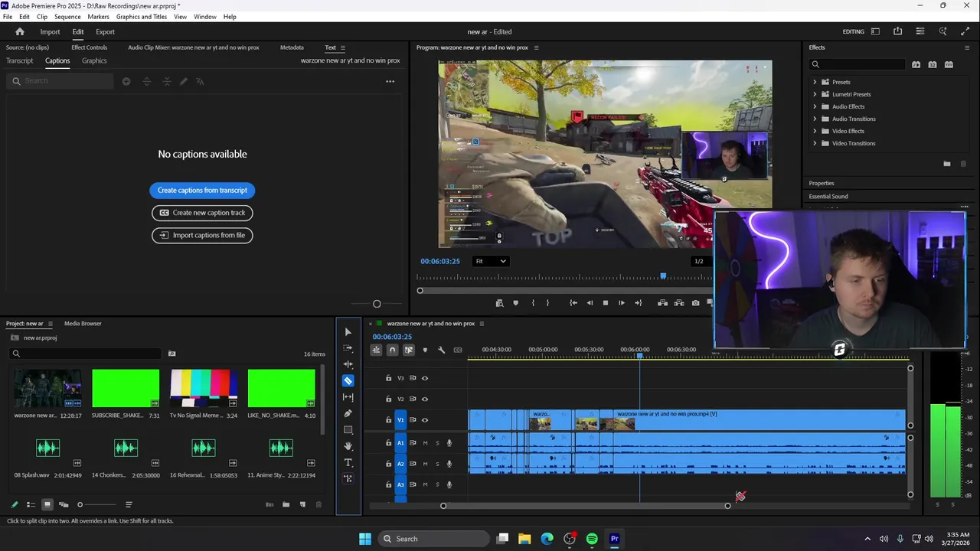Toggle Snap in Timeline
The height and width of the screenshot is (551, 980).
pyautogui.click(x=392, y=350)
